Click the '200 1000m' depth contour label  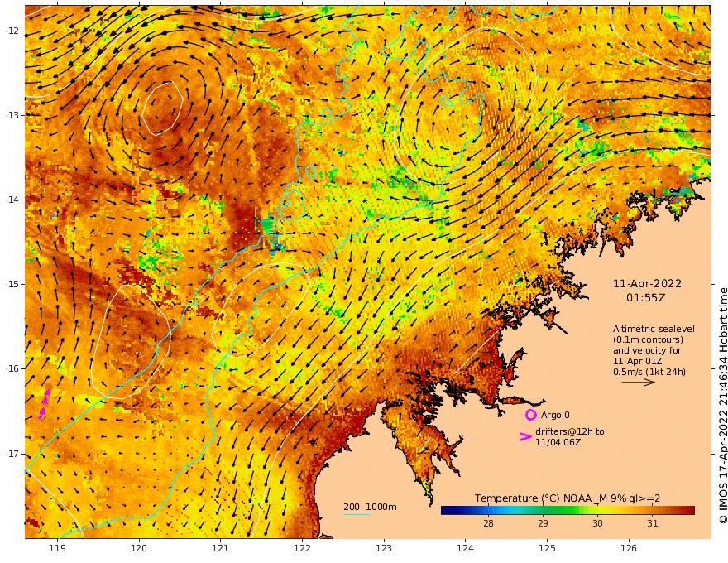tap(370, 507)
